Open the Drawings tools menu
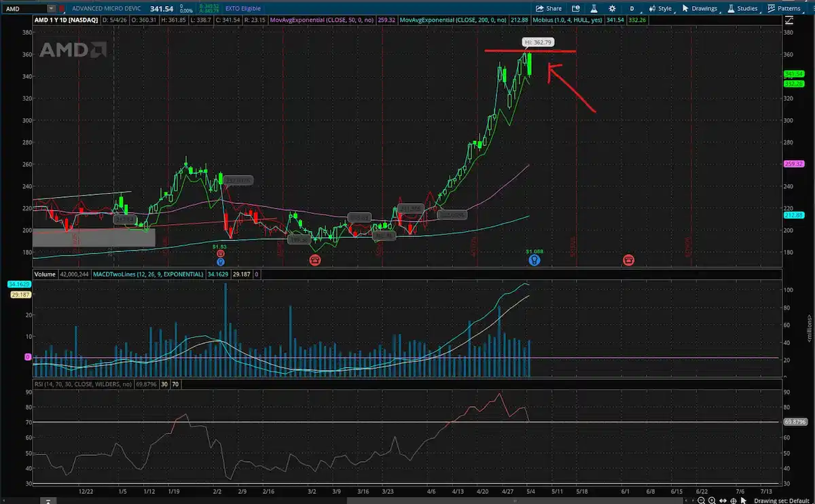The width and height of the screenshot is (815, 504). (x=700, y=8)
